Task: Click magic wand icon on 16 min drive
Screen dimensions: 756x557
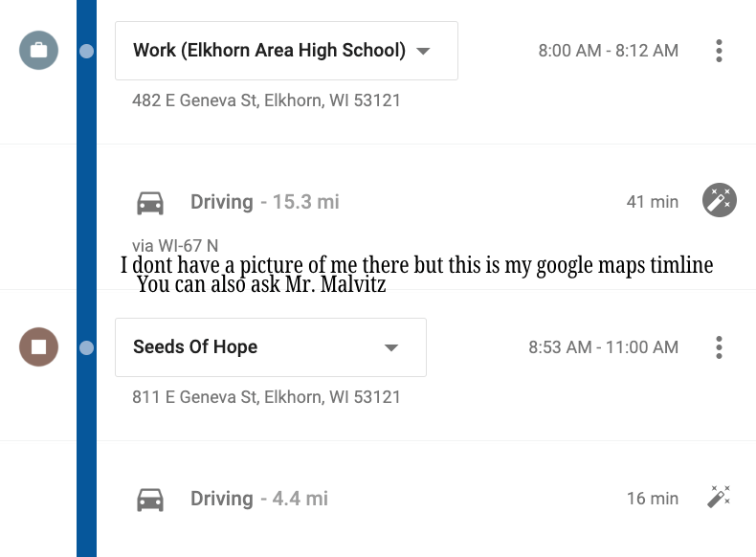Action: [x=719, y=497]
